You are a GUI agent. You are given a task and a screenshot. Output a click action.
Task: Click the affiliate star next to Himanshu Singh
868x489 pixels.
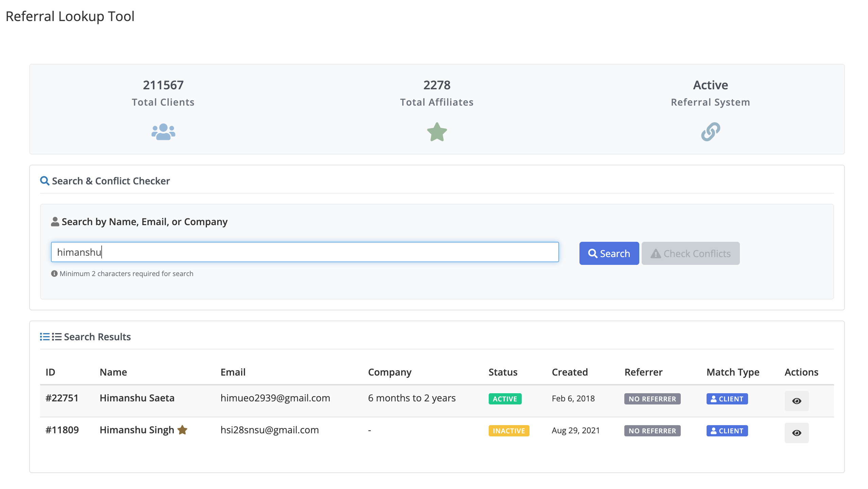pos(183,430)
